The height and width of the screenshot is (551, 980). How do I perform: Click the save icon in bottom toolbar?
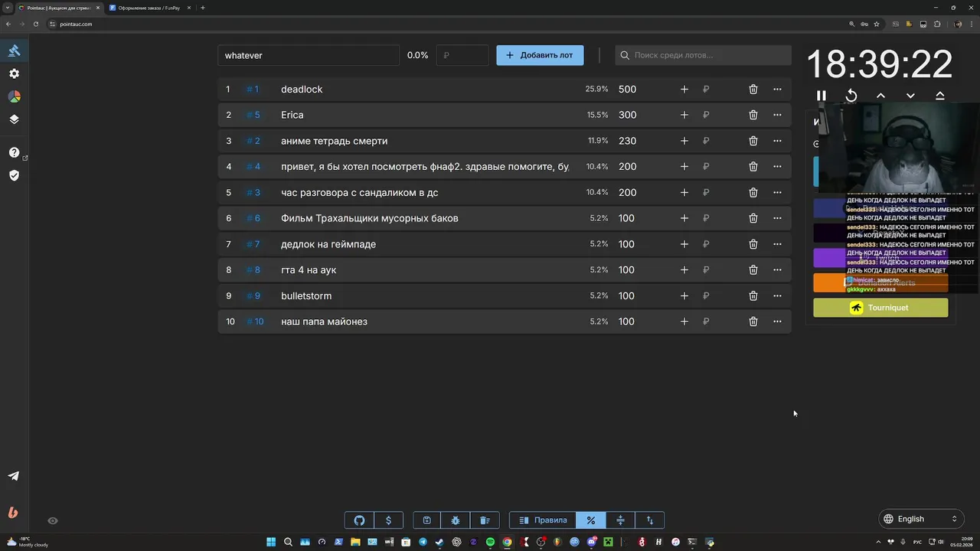[x=427, y=520]
